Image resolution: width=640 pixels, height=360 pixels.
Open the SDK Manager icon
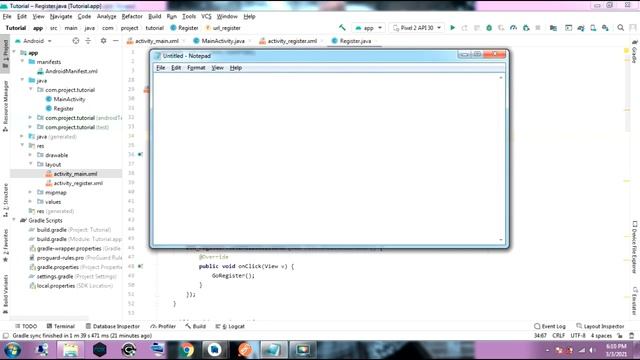[605, 28]
